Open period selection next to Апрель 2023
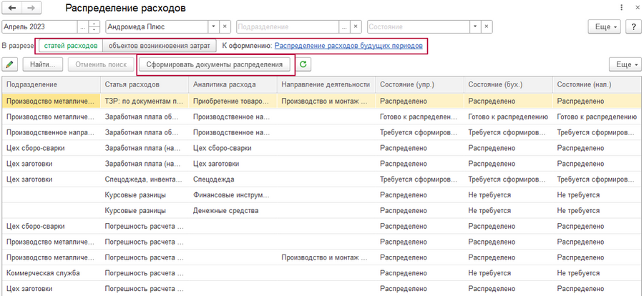This screenshot has width=644, height=296. point(83,26)
